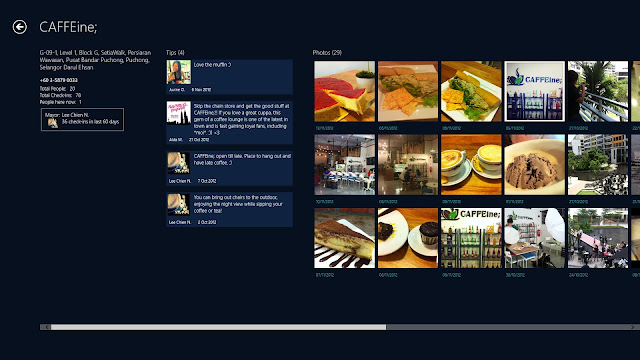Open the two cappuccino cups photo
Image resolution: width=640 pixels, height=360 pixels.
[471, 165]
